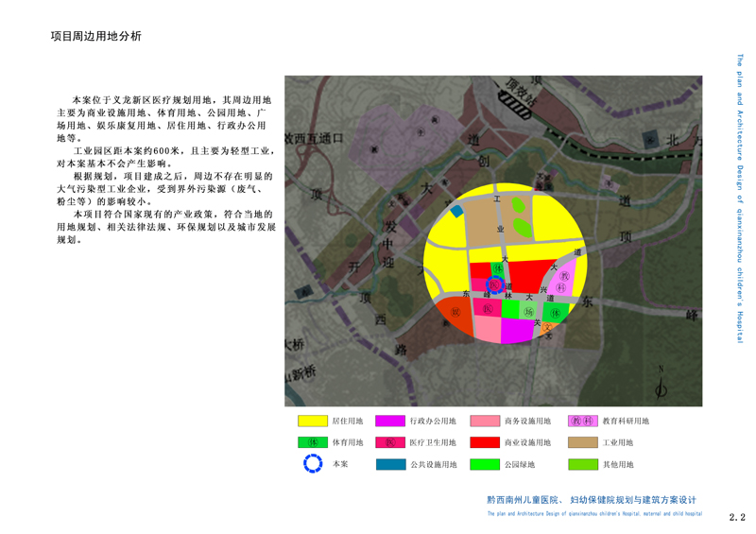The height and width of the screenshot is (534, 756).
Task: Click the 娱 entertainment symbol on the map
Action: pyautogui.click(x=454, y=311)
